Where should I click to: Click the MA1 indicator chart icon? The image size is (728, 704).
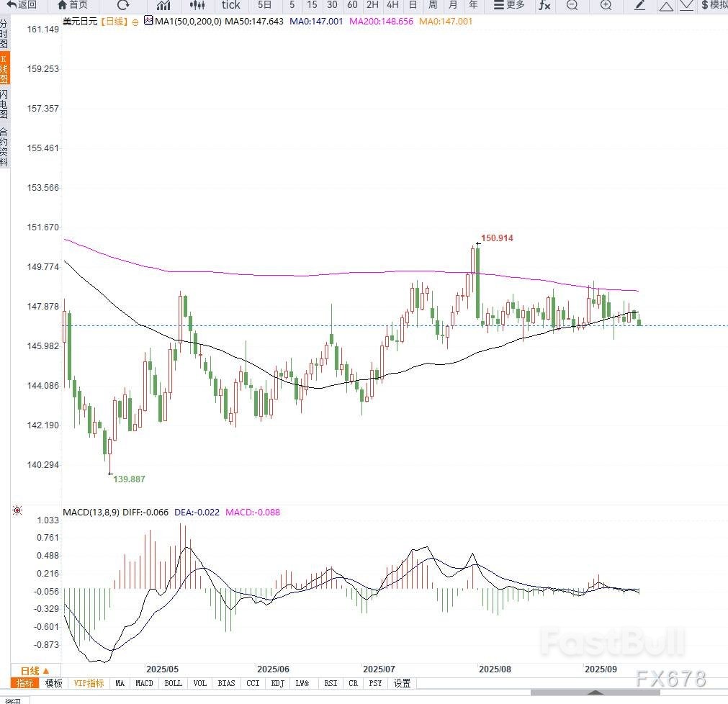148,21
